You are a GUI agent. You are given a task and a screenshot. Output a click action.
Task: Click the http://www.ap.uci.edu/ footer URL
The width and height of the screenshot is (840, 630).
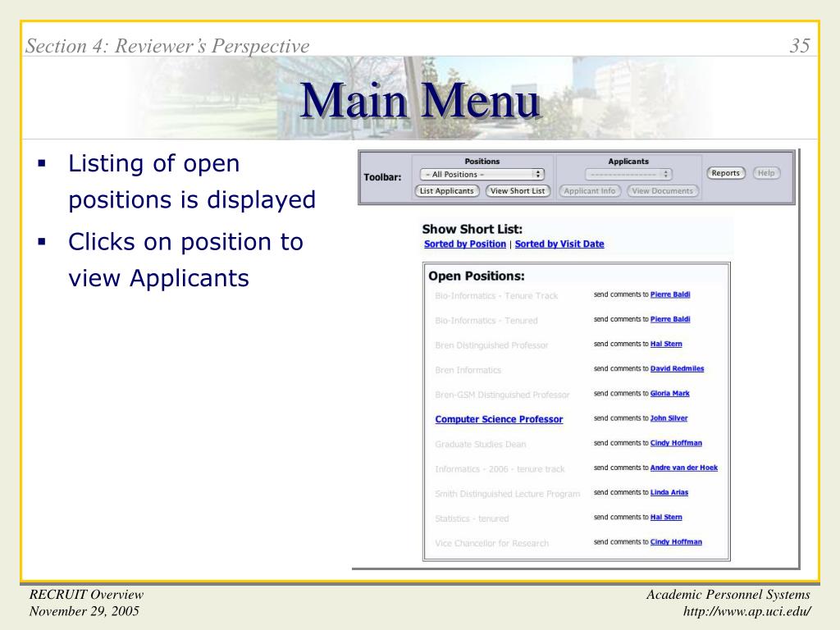(746, 611)
